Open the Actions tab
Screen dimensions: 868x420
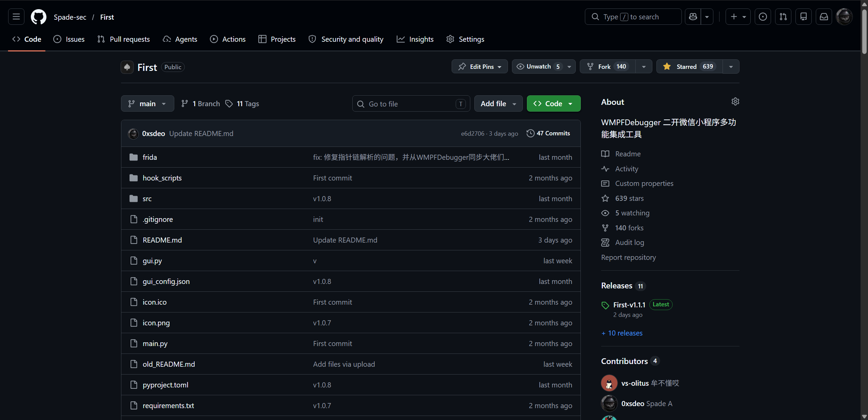(228, 39)
